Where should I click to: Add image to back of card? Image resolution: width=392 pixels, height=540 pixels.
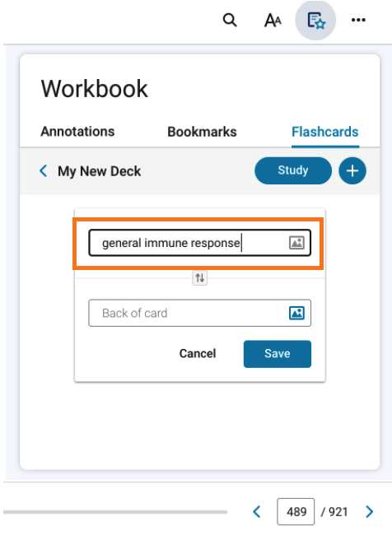tap(296, 313)
